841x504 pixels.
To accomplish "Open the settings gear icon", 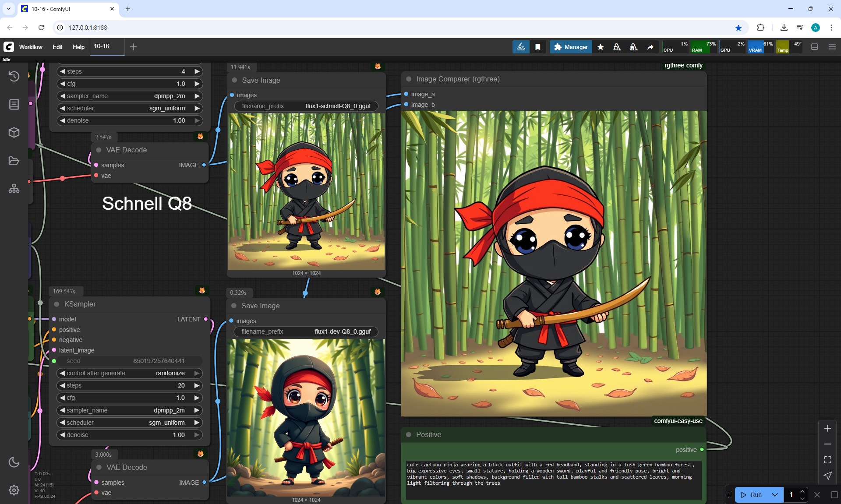I will point(14,490).
